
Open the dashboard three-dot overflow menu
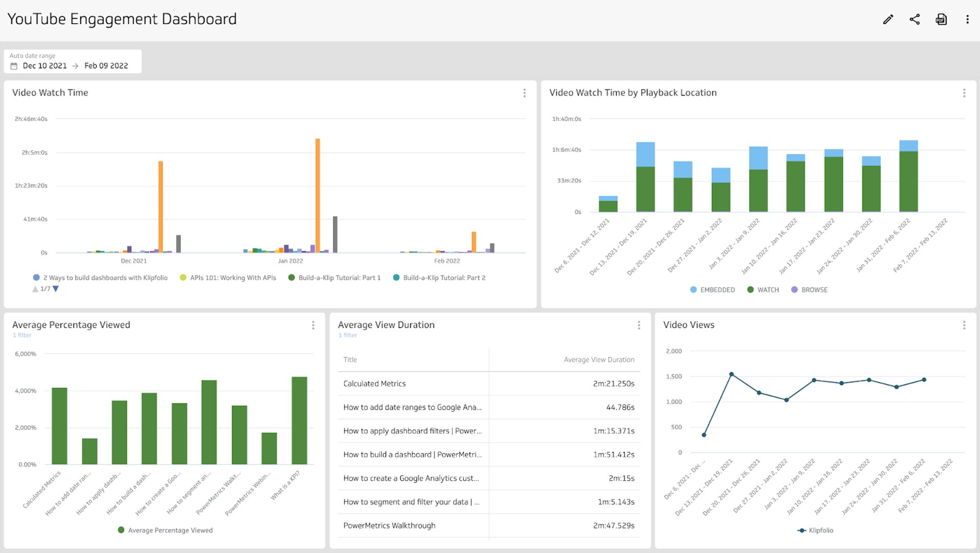point(967,19)
